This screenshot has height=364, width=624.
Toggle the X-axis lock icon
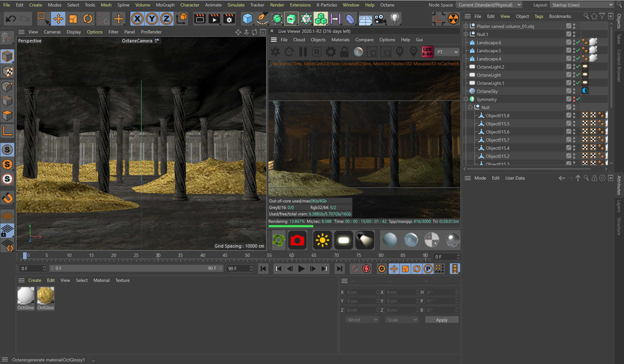(137, 19)
